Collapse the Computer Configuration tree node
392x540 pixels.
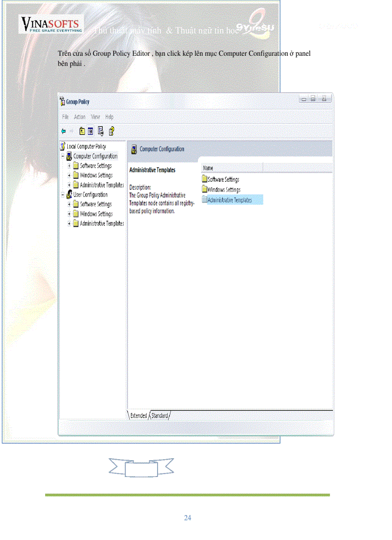click(x=62, y=156)
